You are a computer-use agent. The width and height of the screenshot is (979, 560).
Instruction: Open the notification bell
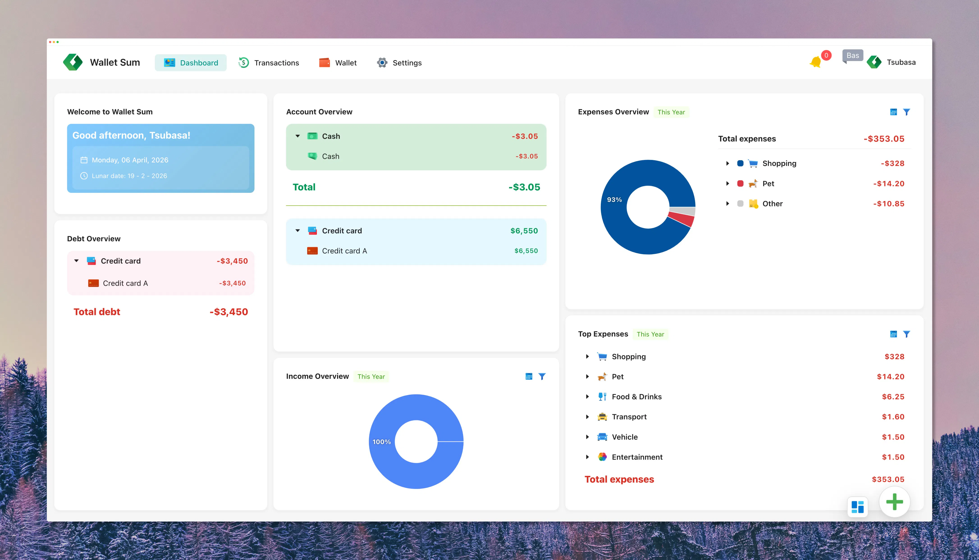click(x=816, y=62)
